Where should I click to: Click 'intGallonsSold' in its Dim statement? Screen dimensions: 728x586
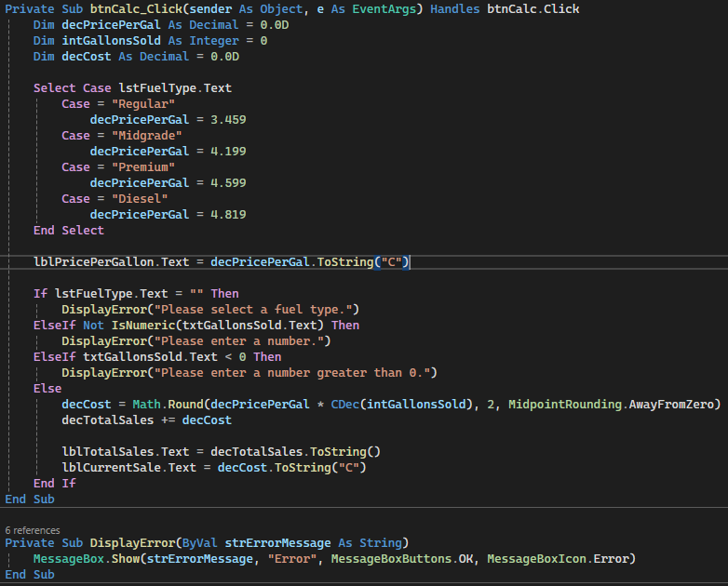click(111, 41)
